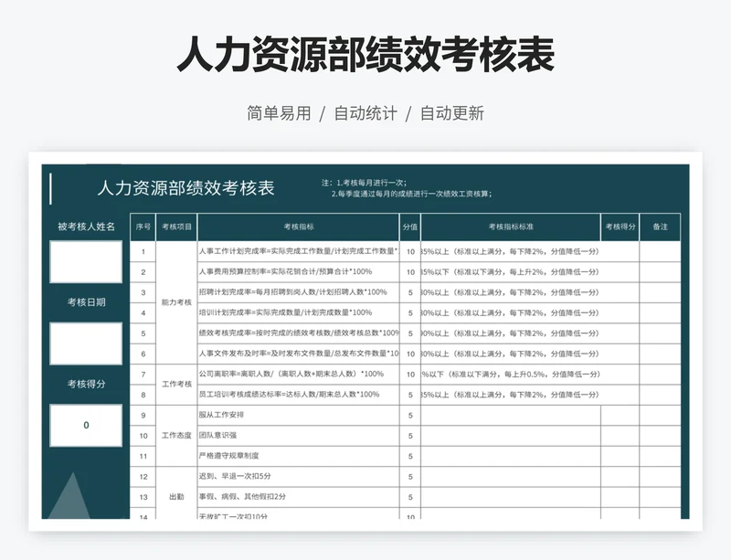731x560 pixels.
Task: Click the 被考核人姓名 label
Action: pos(86,227)
